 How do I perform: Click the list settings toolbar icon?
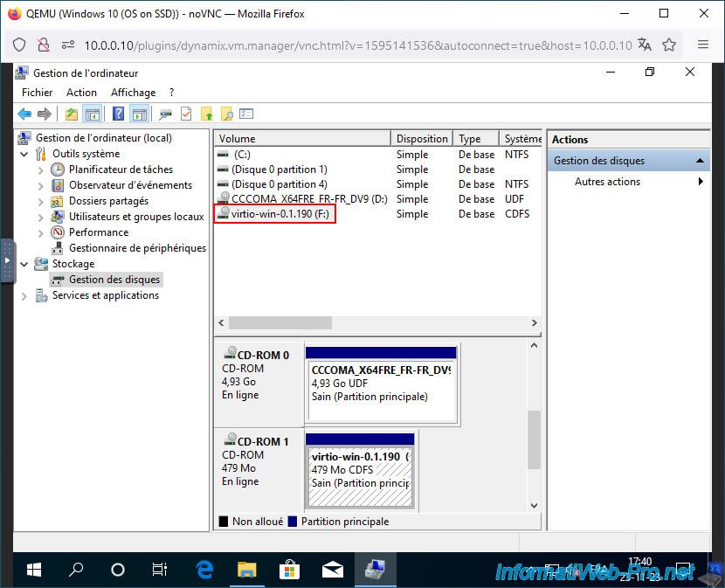(246, 114)
